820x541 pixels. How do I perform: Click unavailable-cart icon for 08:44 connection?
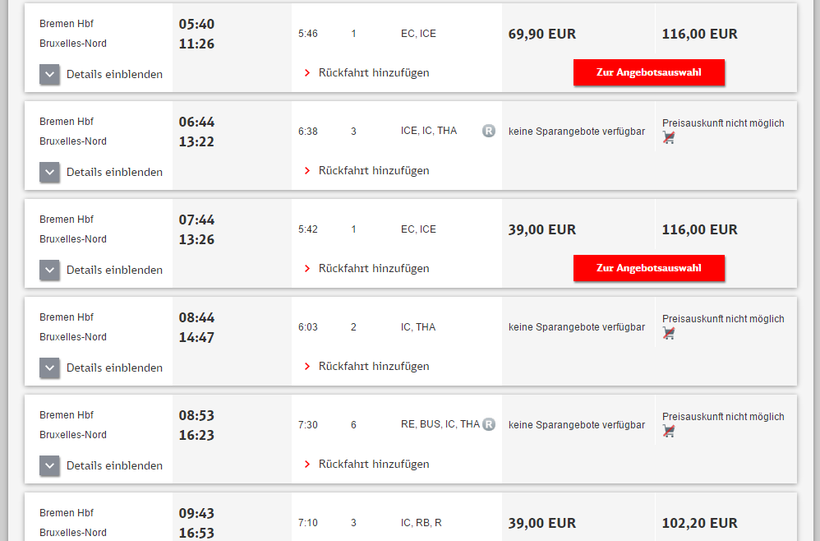[669, 334]
